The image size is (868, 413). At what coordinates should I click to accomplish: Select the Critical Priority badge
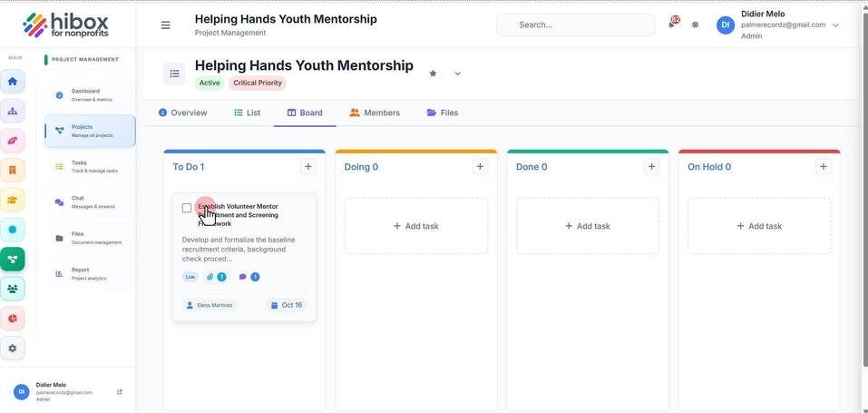(x=258, y=84)
